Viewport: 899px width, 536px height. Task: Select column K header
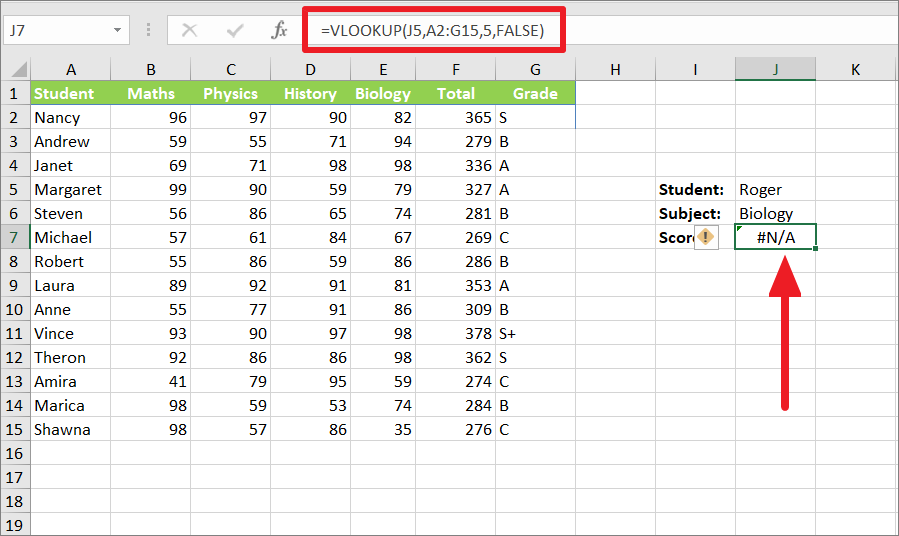(855, 69)
